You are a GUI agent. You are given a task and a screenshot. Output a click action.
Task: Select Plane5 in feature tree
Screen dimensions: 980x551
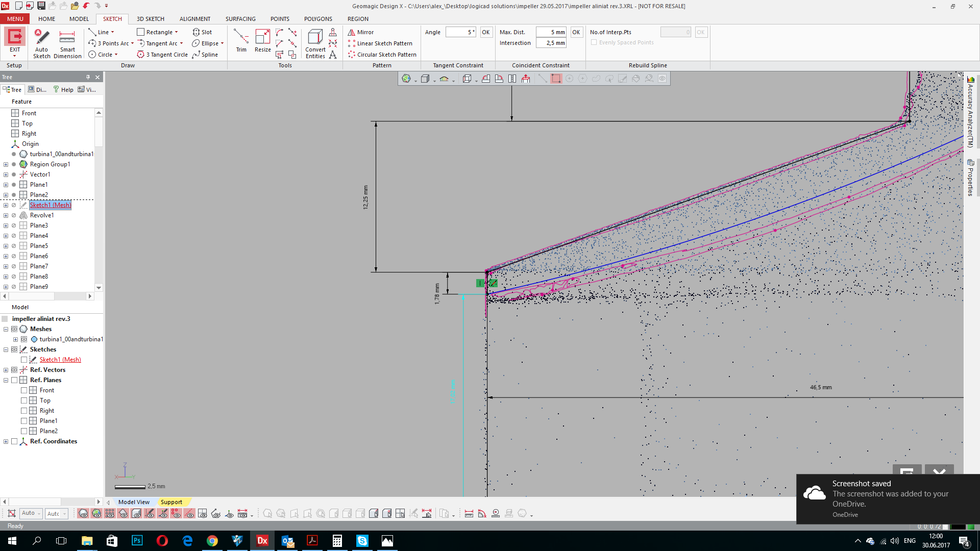click(x=39, y=246)
